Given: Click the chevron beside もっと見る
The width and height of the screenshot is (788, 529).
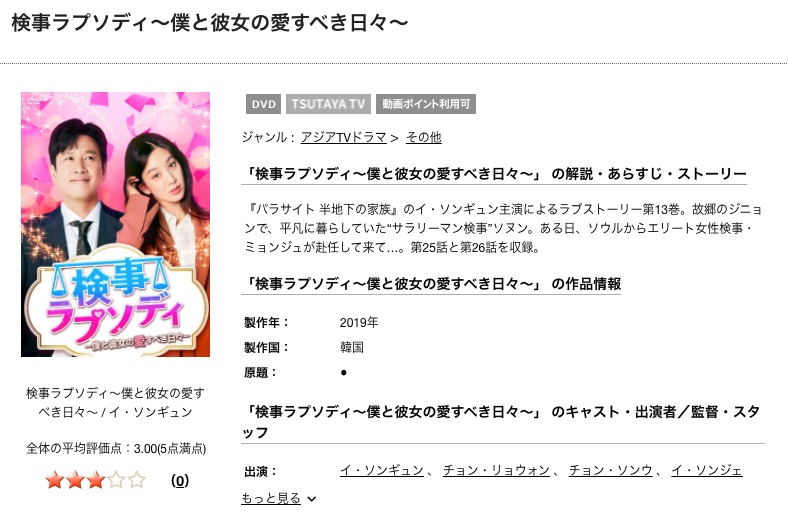Looking at the screenshot, I should 312,499.
